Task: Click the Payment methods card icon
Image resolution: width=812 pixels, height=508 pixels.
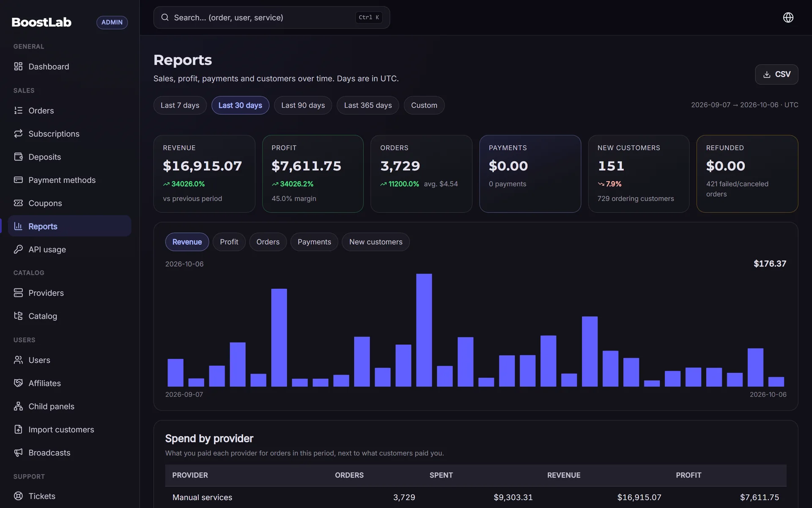Action: coord(18,180)
